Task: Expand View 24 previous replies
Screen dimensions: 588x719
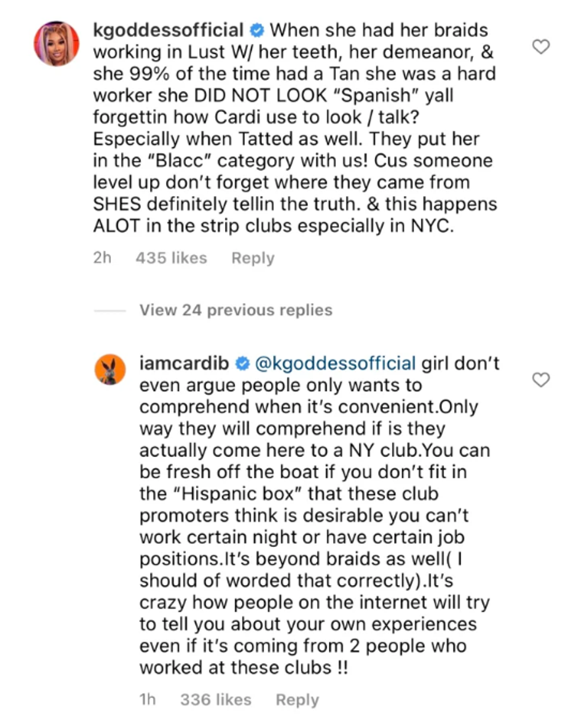Action: click(235, 310)
